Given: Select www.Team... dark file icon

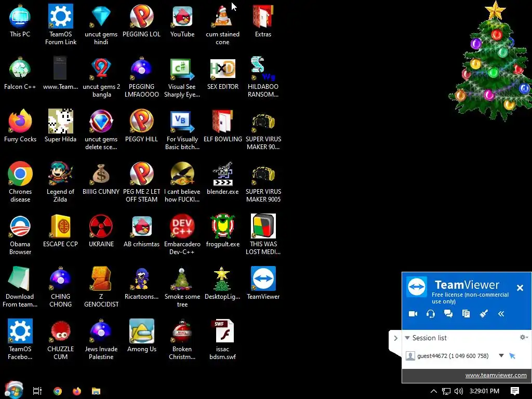Looking at the screenshot, I should (60, 73).
